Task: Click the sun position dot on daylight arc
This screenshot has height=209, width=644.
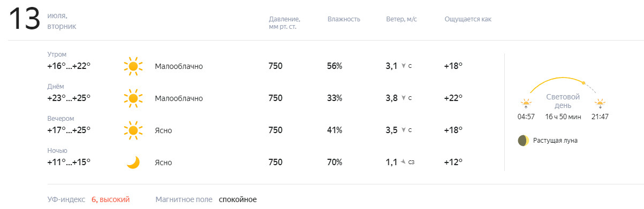Action: 584,83
